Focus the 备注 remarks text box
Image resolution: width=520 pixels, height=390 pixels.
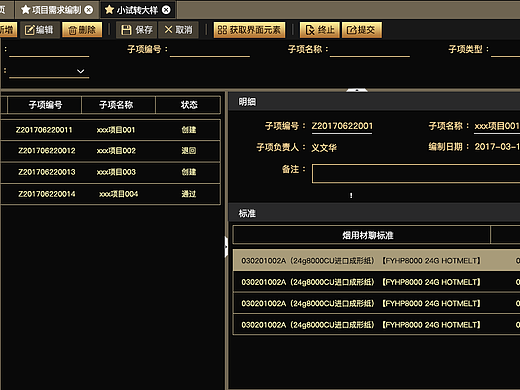416,173
